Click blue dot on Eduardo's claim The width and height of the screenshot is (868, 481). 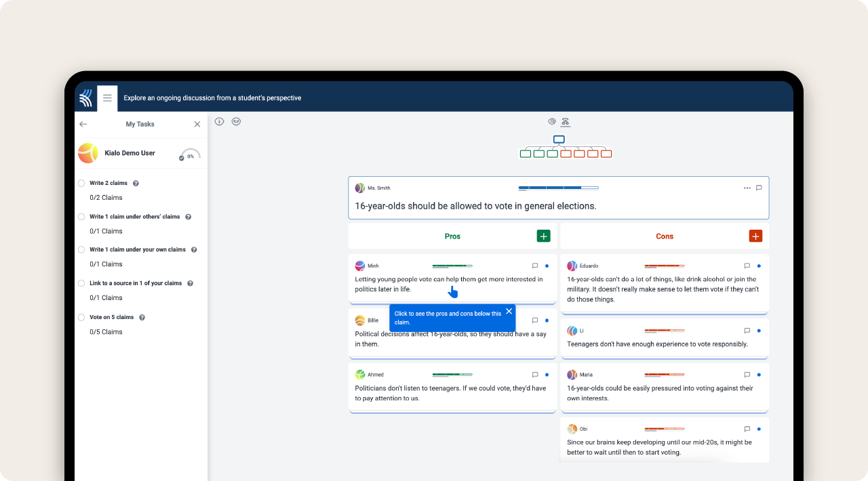pyautogui.click(x=759, y=266)
